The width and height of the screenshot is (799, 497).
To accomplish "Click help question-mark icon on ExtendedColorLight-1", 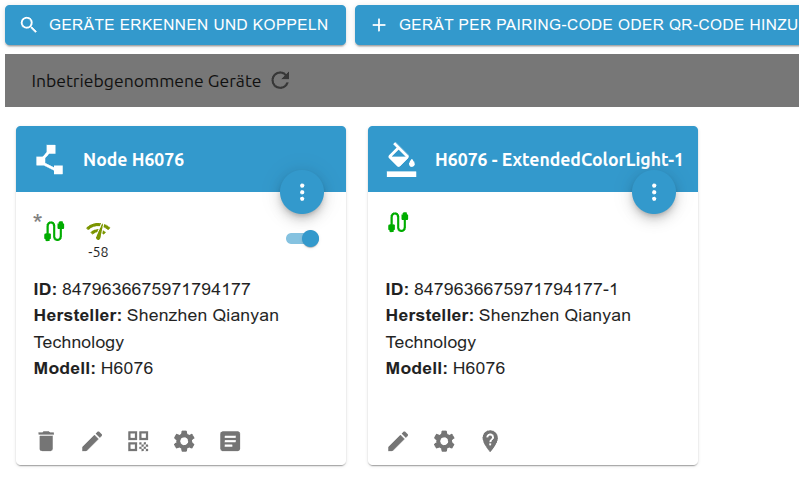I will pyautogui.click(x=490, y=441).
